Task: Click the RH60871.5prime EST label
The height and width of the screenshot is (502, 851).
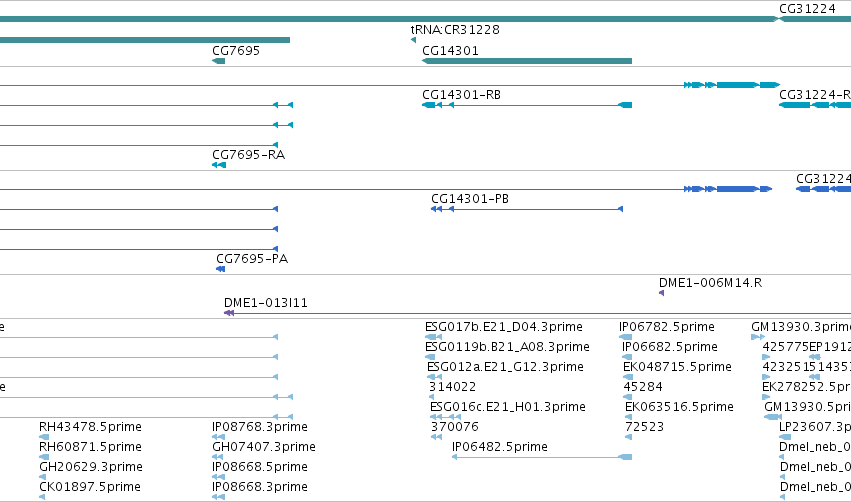Action: point(90,447)
